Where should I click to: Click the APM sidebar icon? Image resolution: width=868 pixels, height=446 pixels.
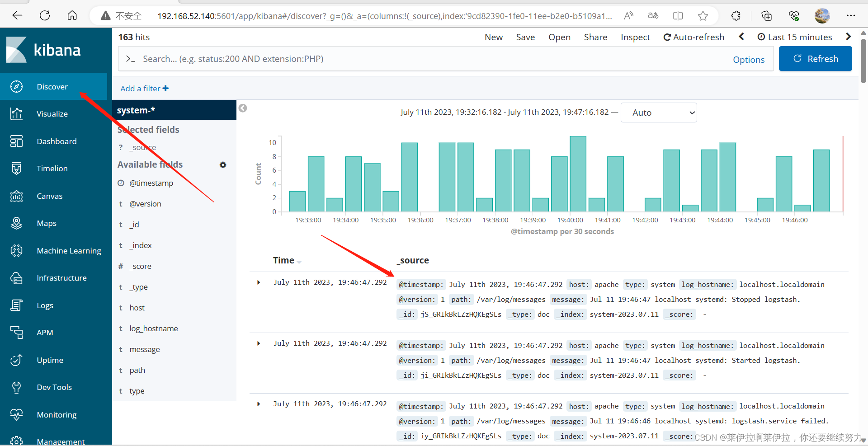[x=16, y=333]
